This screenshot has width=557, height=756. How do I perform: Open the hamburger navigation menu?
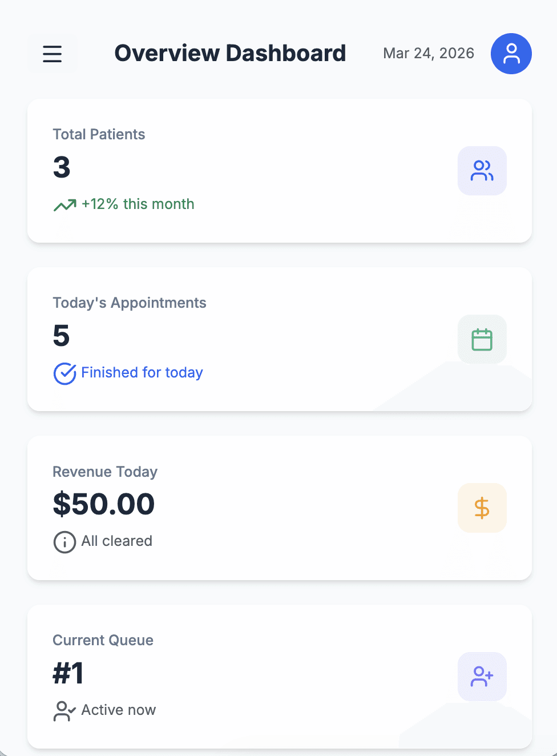point(53,54)
